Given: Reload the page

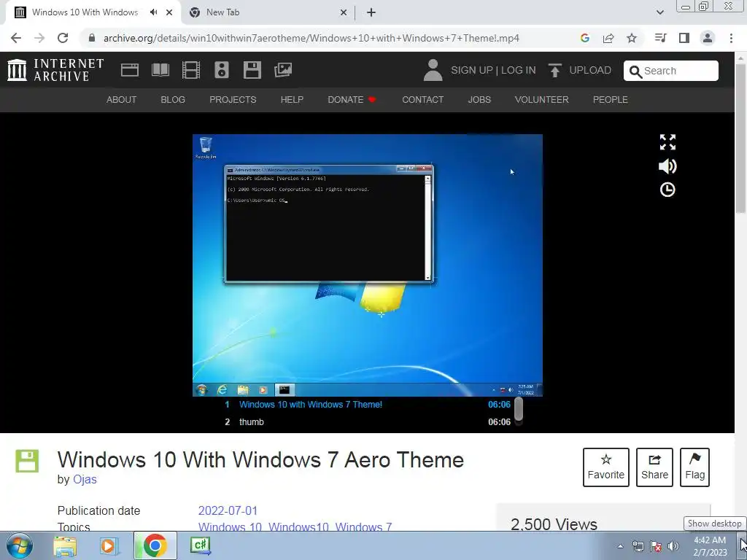Looking at the screenshot, I should [63, 38].
